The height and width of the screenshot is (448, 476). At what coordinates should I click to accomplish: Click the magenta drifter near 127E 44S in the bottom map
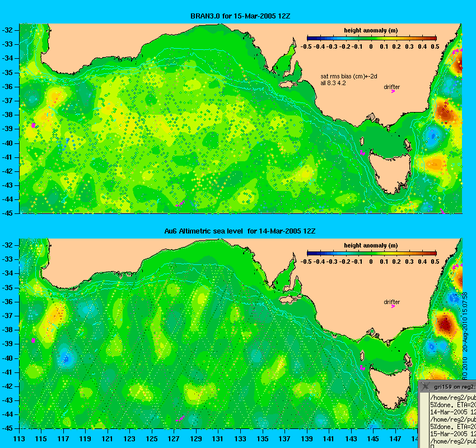point(180,419)
